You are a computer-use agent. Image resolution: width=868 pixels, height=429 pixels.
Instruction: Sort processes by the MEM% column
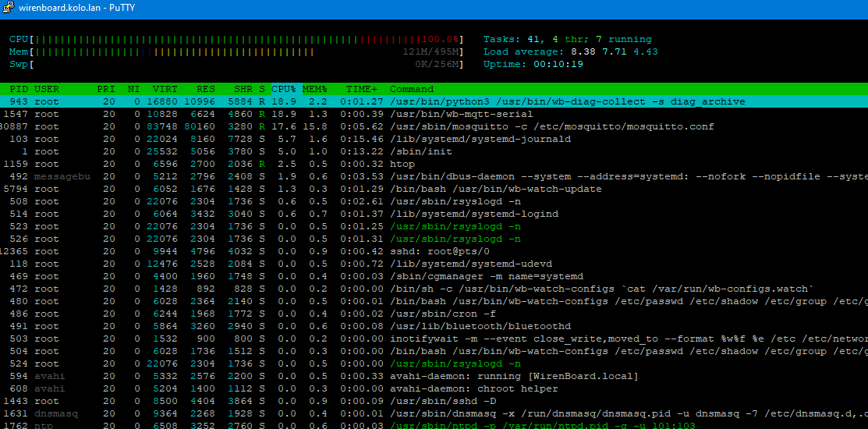(x=315, y=89)
